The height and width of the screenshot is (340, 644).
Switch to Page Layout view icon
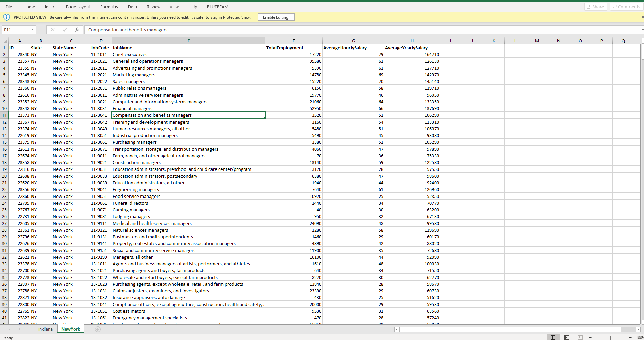point(567,337)
